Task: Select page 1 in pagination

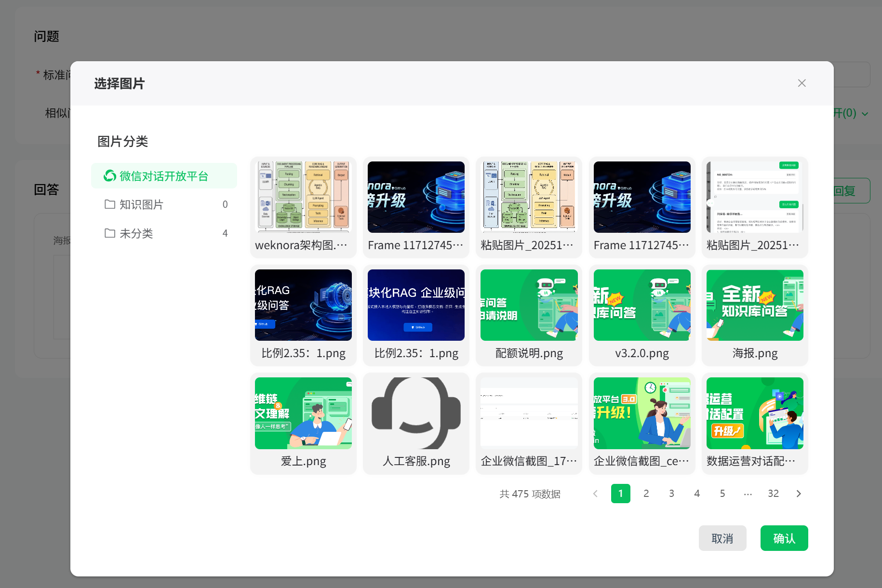Action: [x=620, y=494]
